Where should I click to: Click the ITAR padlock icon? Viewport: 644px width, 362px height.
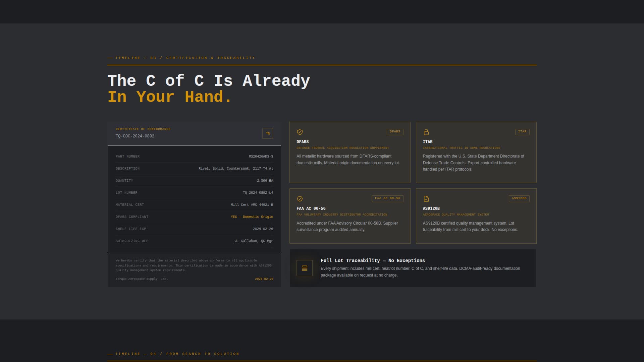click(426, 132)
